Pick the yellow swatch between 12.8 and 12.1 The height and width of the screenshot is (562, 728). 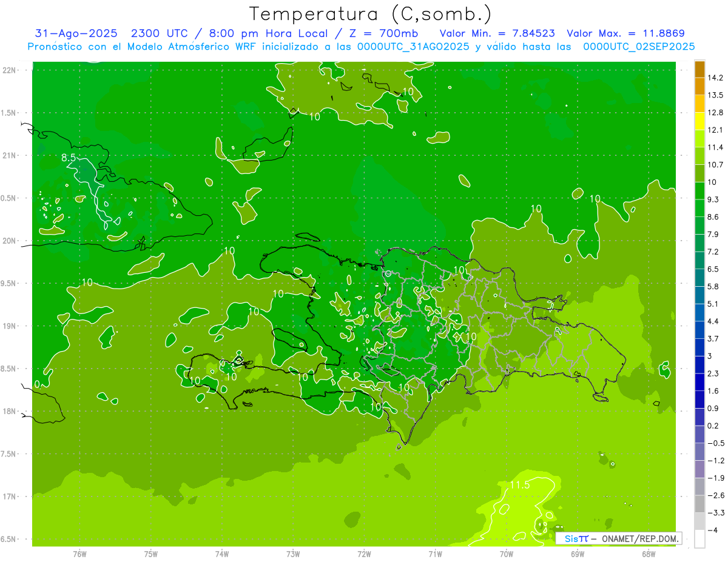tap(699, 121)
